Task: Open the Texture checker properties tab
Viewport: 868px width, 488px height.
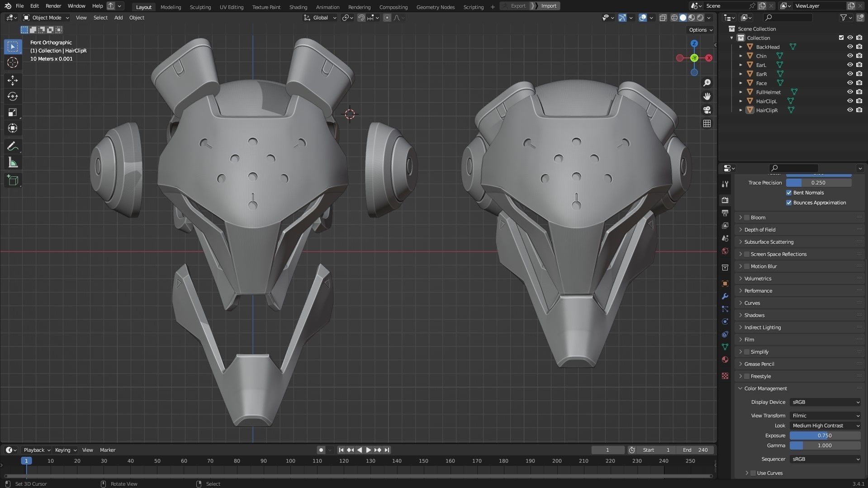Action: point(725,376)
